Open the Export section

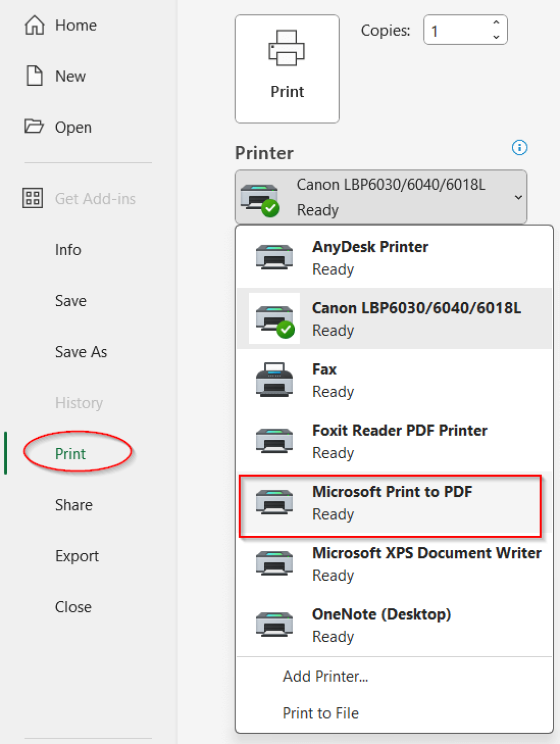point(76,556)
